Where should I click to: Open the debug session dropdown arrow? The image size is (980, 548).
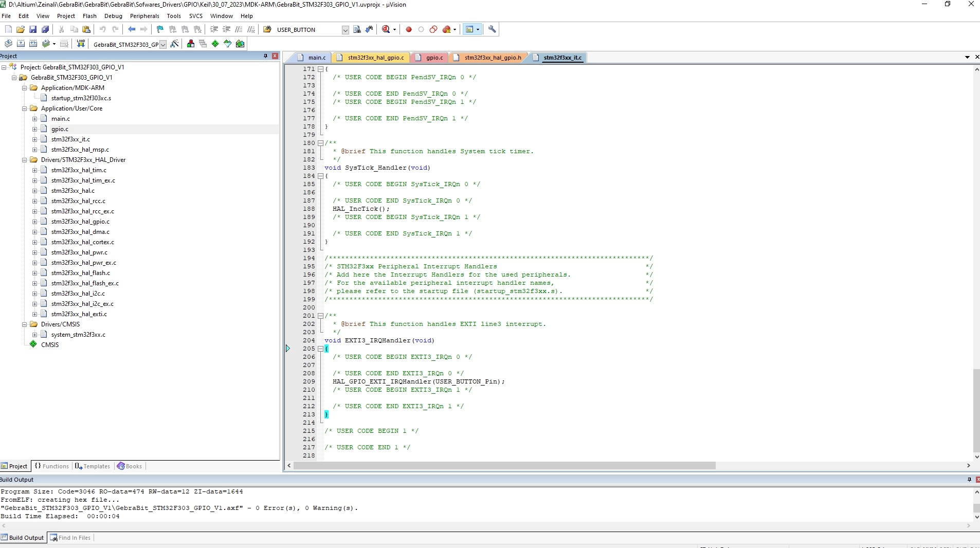coord(394,30)
